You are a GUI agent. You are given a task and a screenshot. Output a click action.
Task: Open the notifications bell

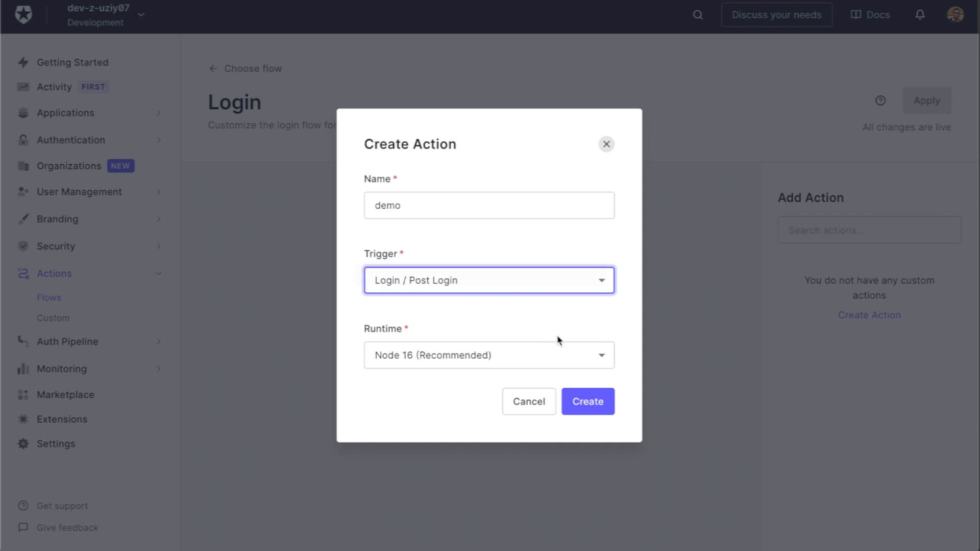tap(919, 15)
